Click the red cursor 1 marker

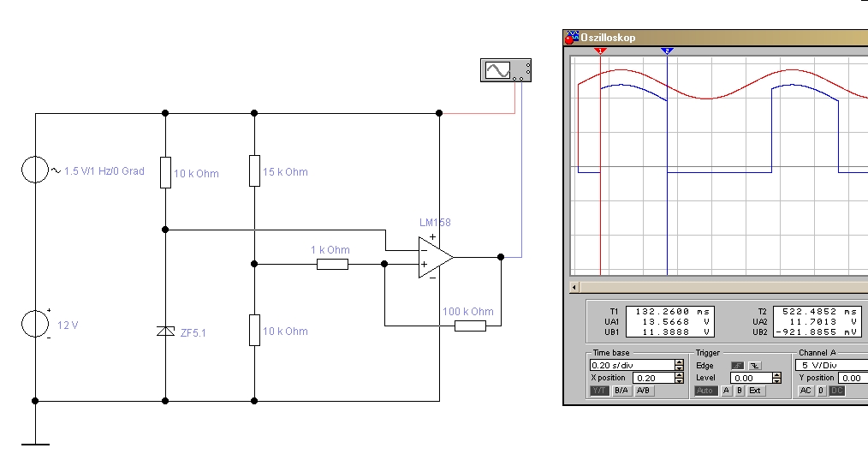[600, 51]
